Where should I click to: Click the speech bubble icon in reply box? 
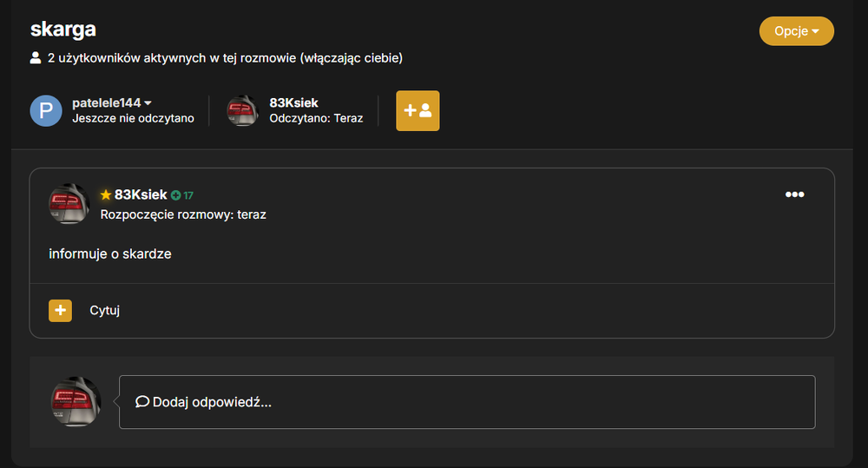point(142,401)
